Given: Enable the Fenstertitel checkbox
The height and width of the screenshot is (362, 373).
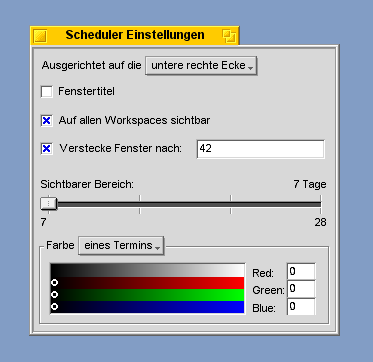Looking at the screenshot, I should tap(47, 91).
